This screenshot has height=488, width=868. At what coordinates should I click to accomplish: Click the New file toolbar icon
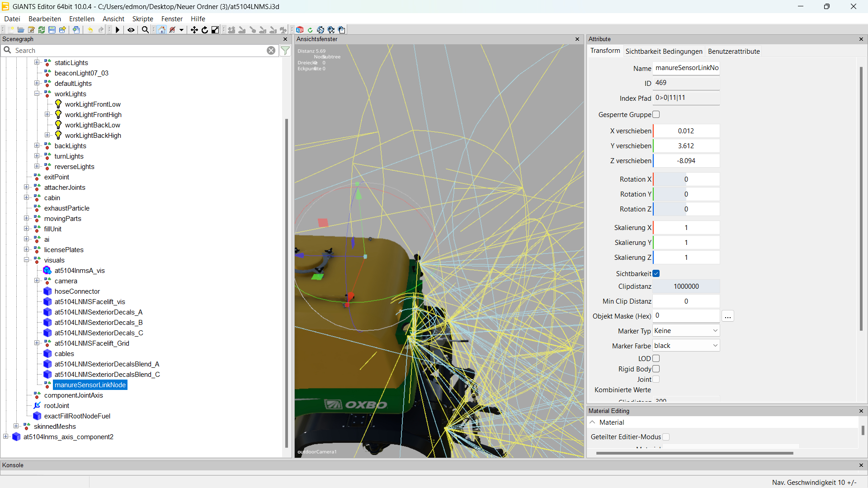tap(11, 30)
